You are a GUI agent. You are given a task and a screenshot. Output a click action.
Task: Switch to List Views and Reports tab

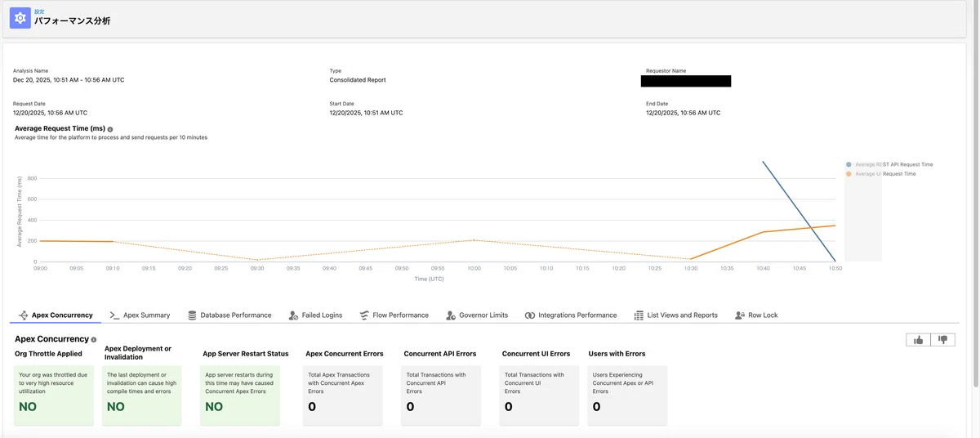click(x=675, y=315)
